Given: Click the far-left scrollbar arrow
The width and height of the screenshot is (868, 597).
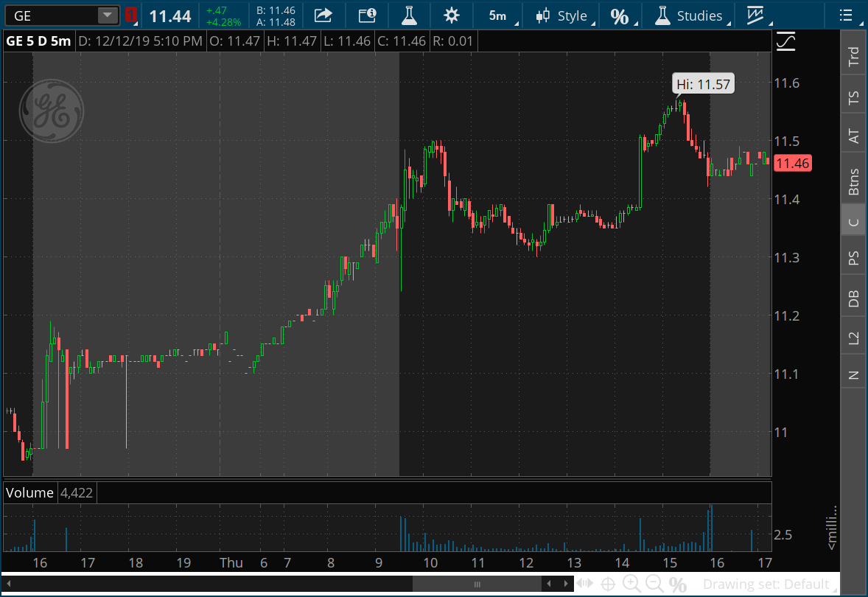Looking at the screenshot, I should click(x=8, y=584).
